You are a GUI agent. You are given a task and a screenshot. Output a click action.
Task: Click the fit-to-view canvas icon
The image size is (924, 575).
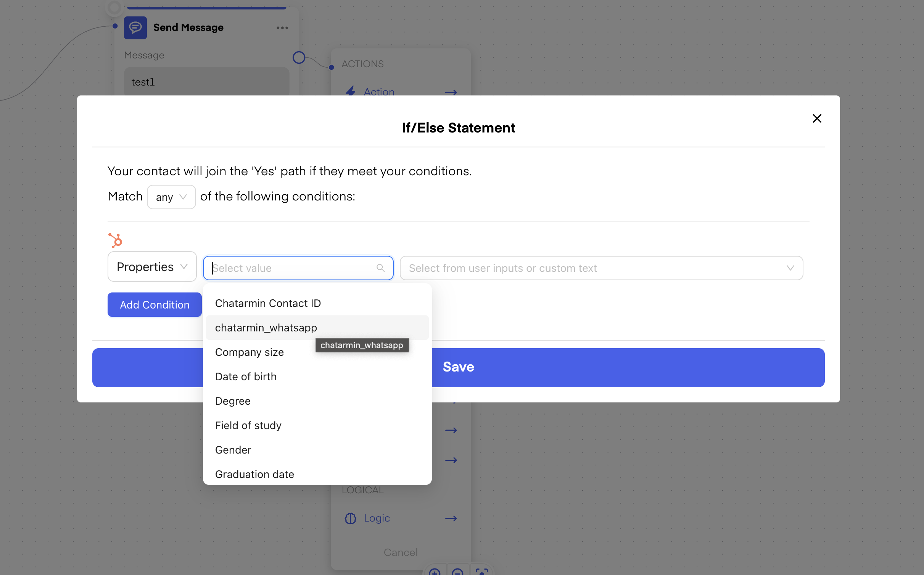(481, 572)
